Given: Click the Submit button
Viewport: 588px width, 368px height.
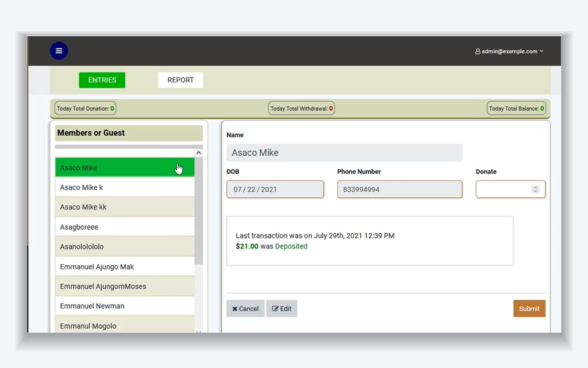Looking at the screenshot, I should click(x=529, y=309).
